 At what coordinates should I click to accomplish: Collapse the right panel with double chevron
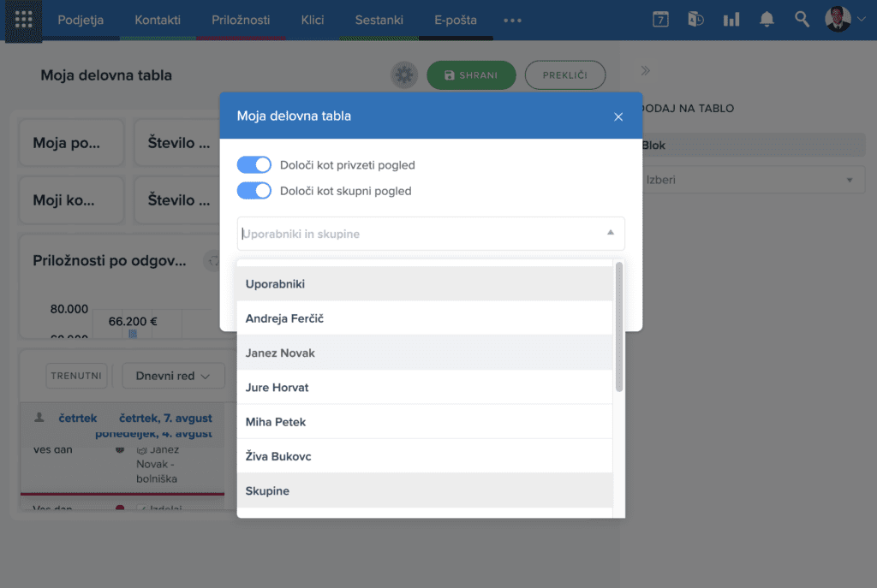pos(646,71)
